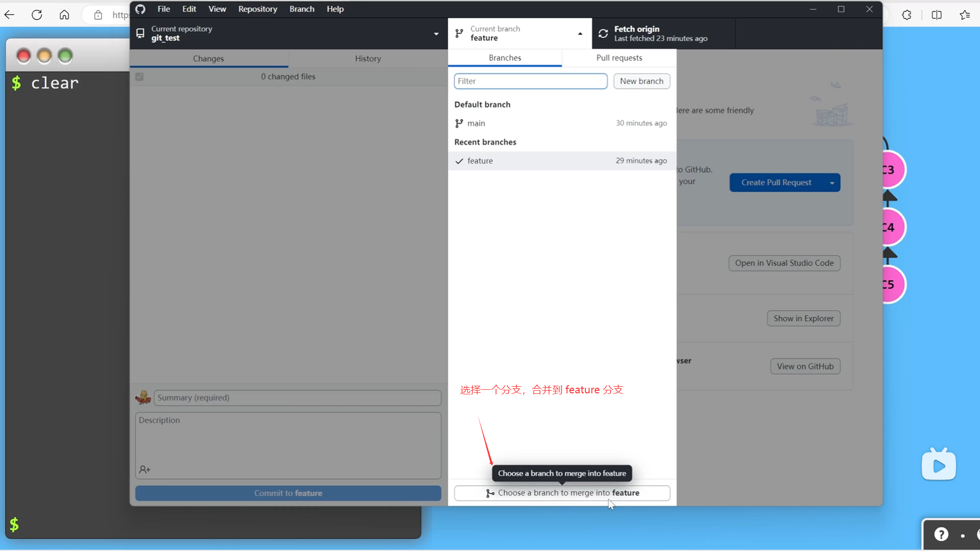
Task: Choose a branch to merge into feature
Action: click(x=562, y=493)
